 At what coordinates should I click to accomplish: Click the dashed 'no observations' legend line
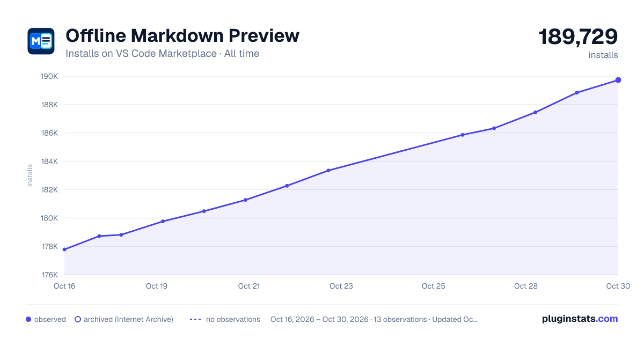(x=195, y=319)
